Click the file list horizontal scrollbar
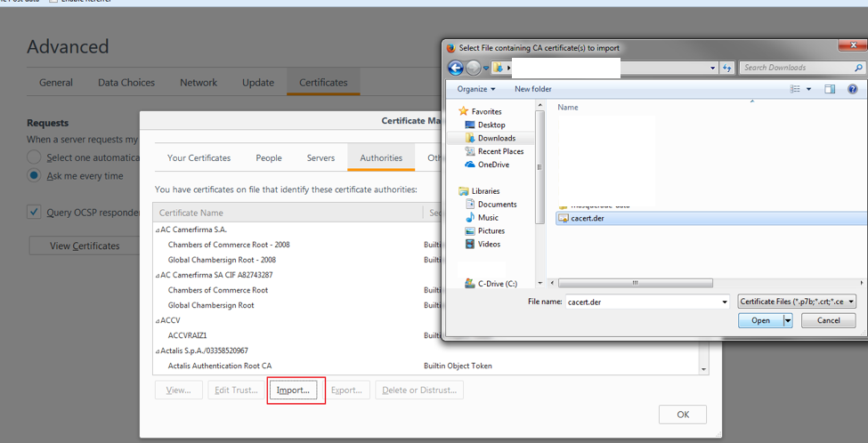This screenshot has width=868, height=443. 635,283
